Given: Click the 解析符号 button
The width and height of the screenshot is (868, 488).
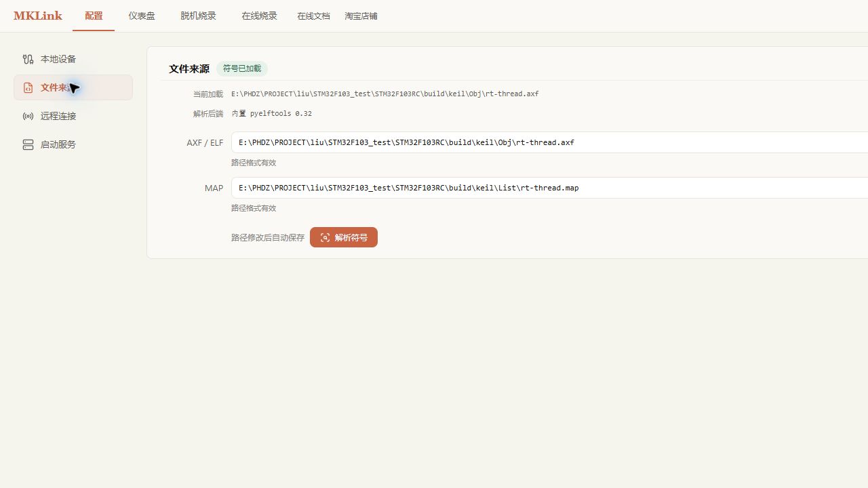Looking at the screenshot, I should coord(344,237).
